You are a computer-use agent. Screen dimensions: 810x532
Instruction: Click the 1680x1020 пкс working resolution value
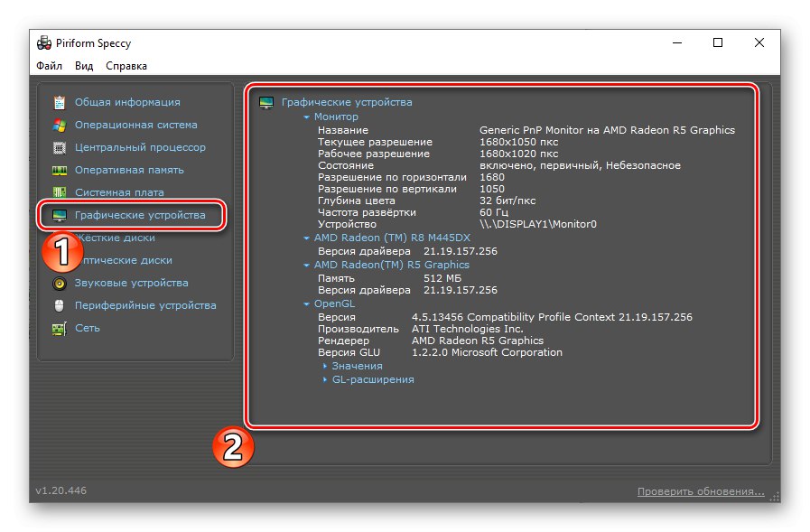pyautogui.click(x=518, y=154)
